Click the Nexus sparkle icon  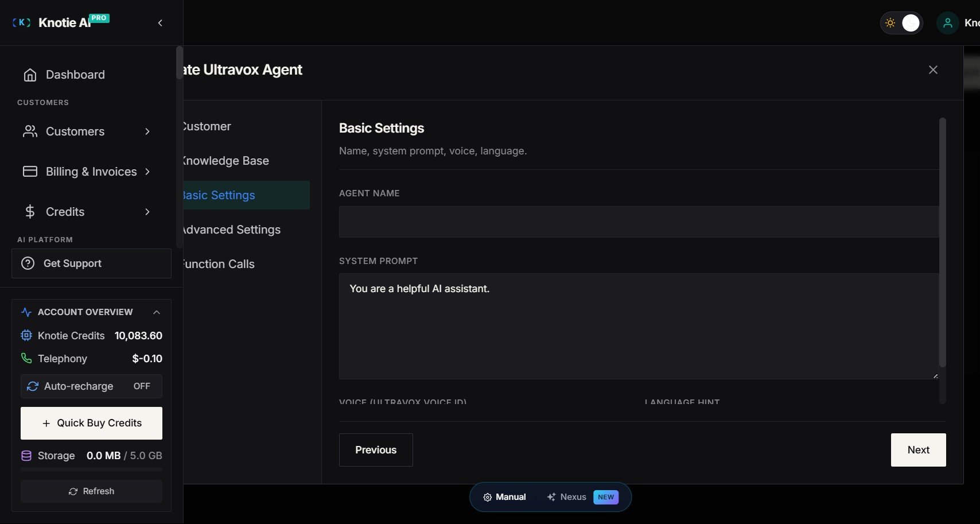[551, 497]
